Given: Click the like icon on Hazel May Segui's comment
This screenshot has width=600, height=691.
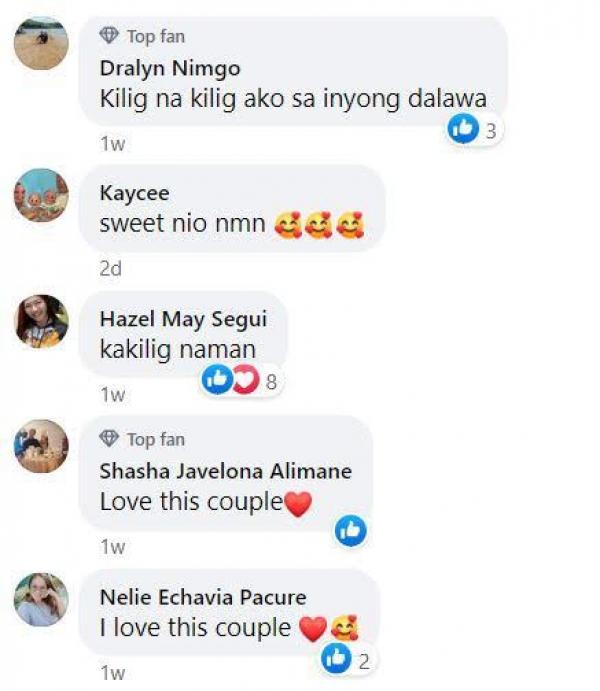Looking at the screenshot, I should coord(217,379).
